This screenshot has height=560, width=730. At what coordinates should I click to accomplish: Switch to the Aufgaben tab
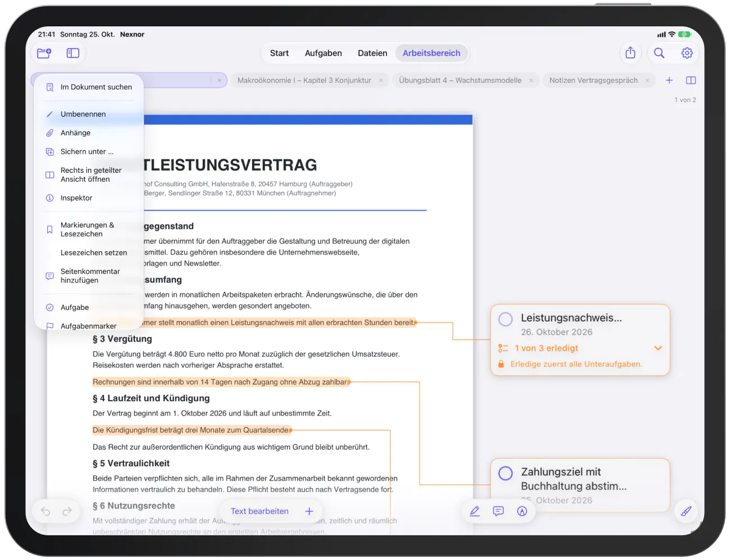tap(323, 53)
